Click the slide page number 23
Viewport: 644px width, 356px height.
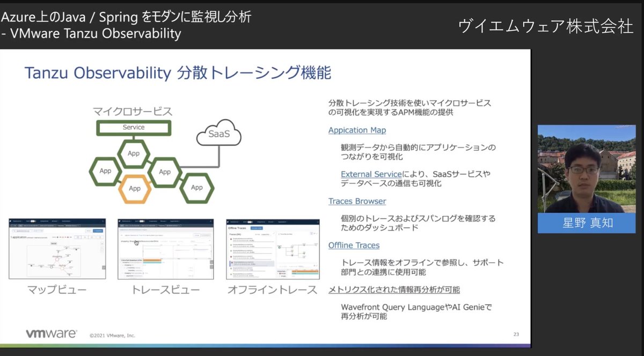pos(516,335)
